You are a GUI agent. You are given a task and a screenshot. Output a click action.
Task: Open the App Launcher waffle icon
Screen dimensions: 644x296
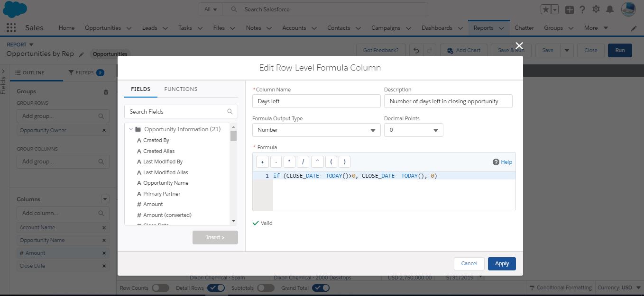point(10,27)
